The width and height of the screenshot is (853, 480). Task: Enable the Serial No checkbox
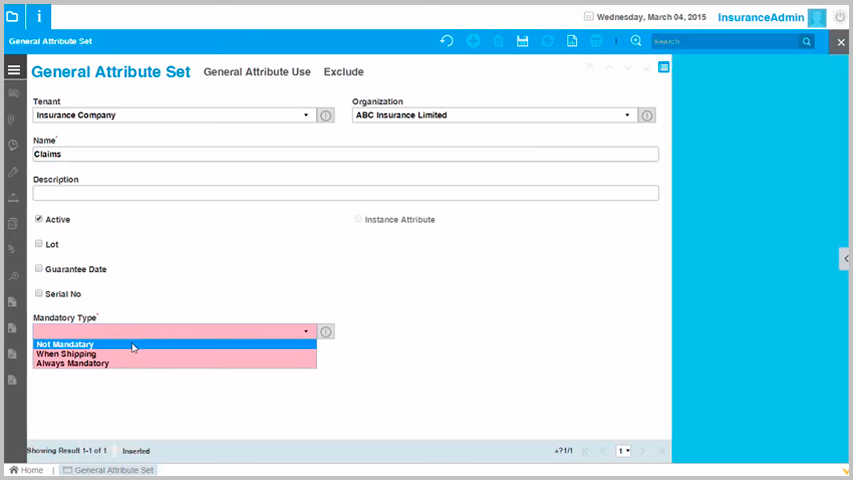click(39, 293)
